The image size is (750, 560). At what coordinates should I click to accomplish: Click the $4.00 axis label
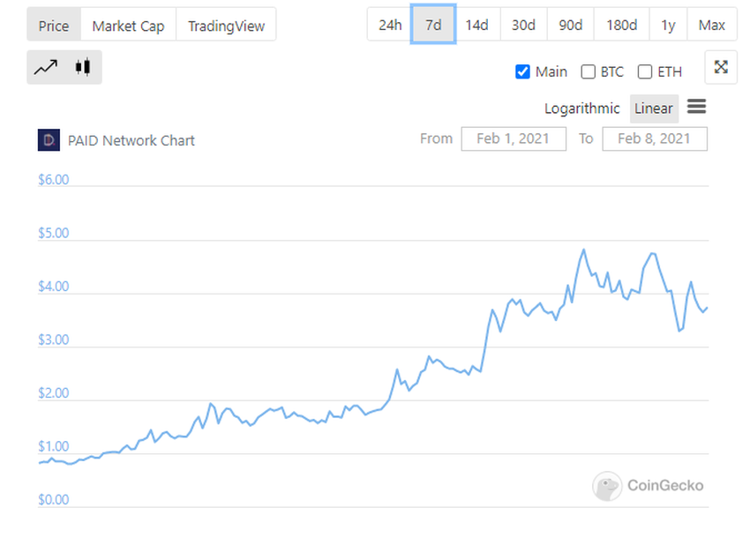(54, 287)
